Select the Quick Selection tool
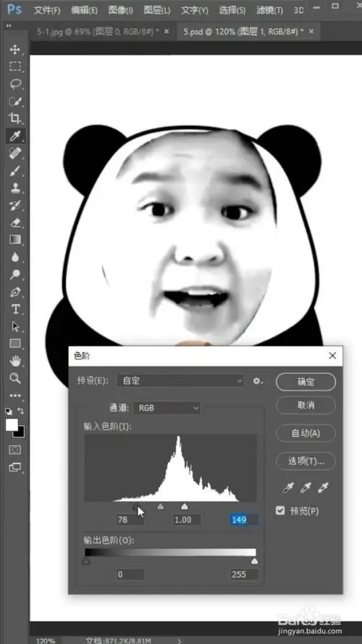 tap(14, 101)
